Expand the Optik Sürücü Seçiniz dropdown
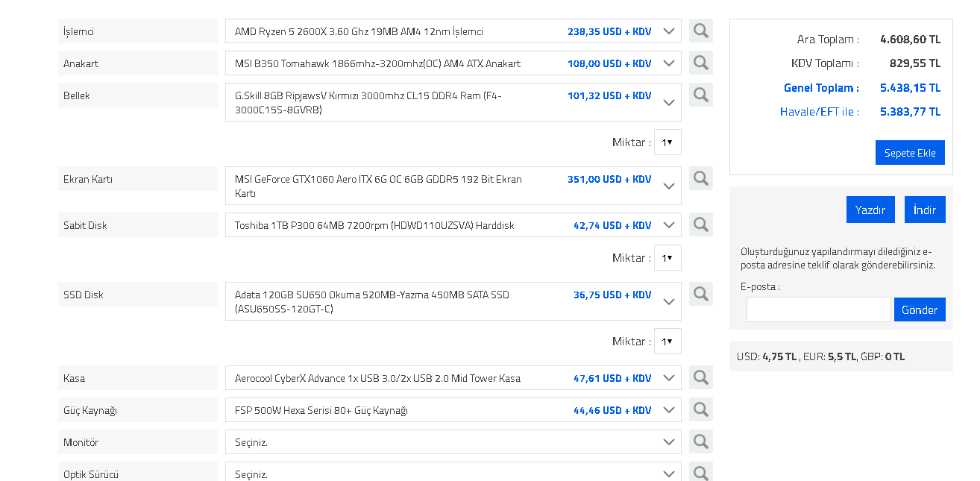The height and width of the screenshot is (481, 980). pos(453,472)
